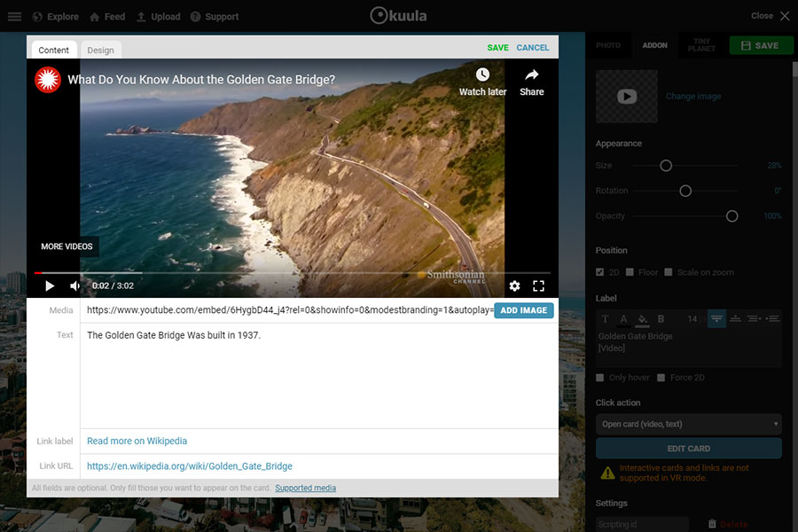The width and height of the screenshot is (798, 532).
Task: Click the Kuula logo
Action: click(x=398, y=16)
